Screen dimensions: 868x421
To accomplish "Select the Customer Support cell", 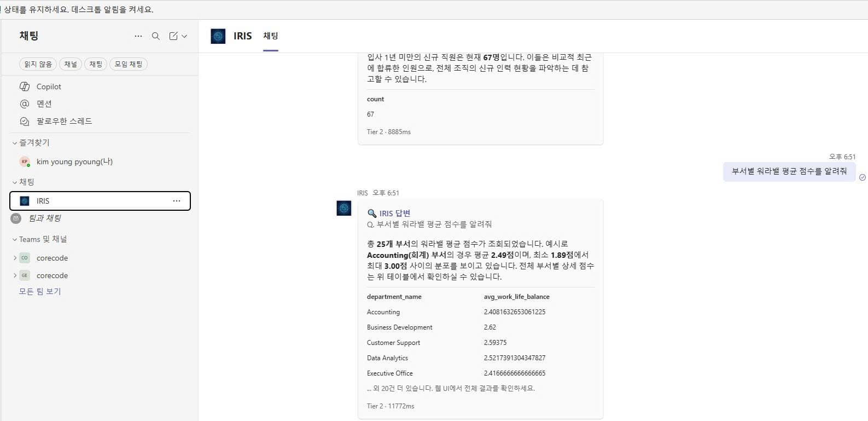I will point(394,343).
